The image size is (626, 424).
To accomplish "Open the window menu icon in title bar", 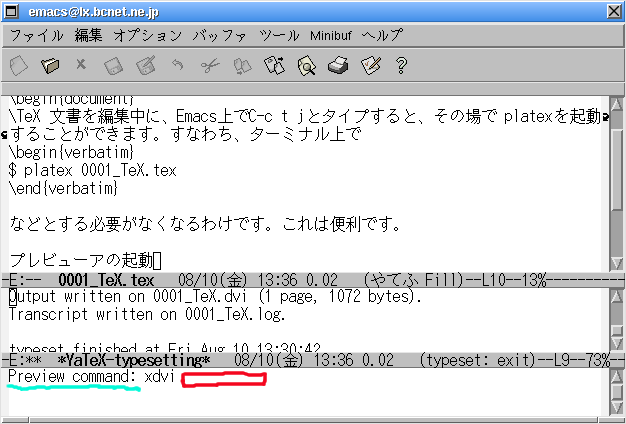I will [11, 11].
